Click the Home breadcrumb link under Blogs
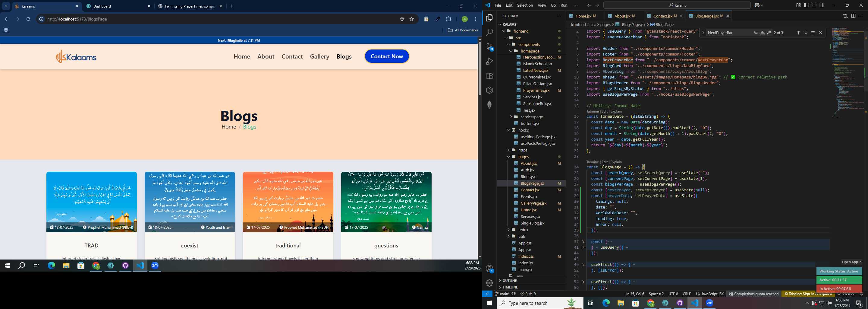This screenshot has height=309, width=868. (x=229, y=127)
